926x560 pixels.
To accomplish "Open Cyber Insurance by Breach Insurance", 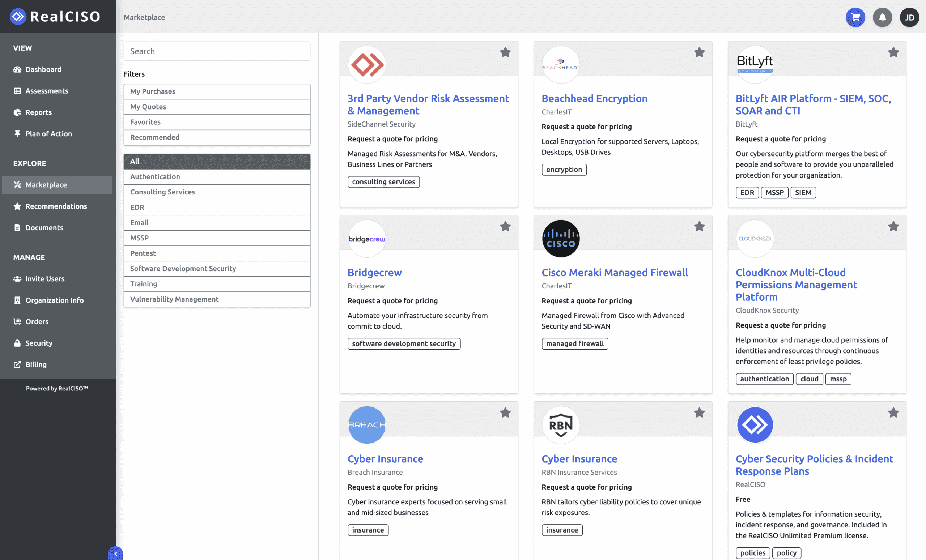I will [x=385, y=458].
